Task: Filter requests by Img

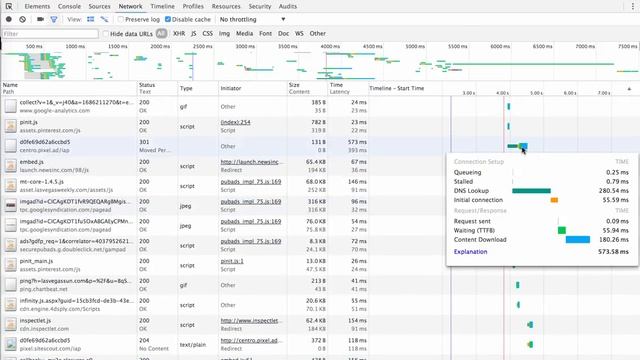Action: [x=224, y=33]
